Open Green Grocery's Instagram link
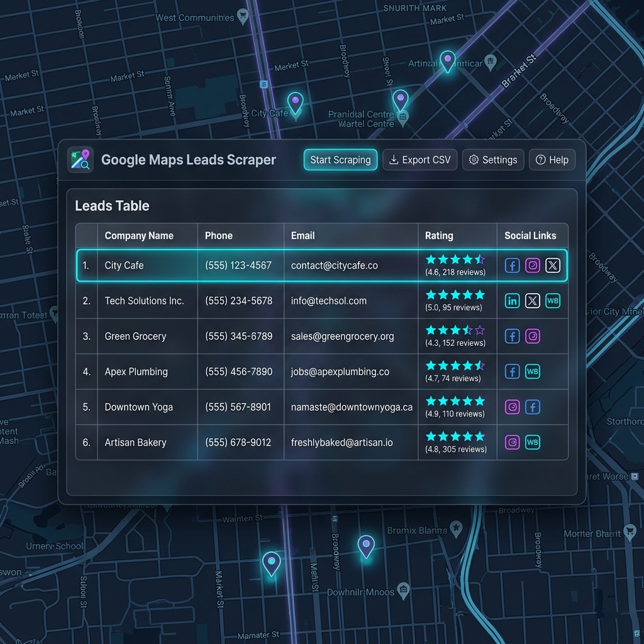644x644 pixels. [x=533, y=336]
